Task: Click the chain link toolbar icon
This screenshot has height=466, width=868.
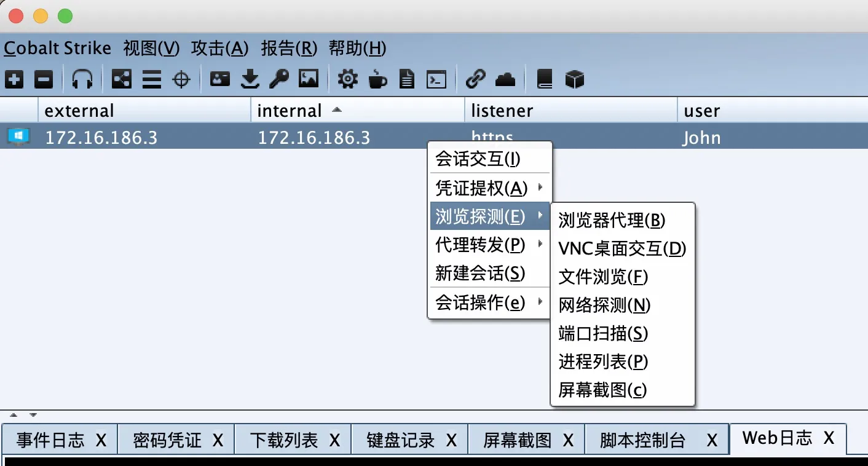Action: 475,79
